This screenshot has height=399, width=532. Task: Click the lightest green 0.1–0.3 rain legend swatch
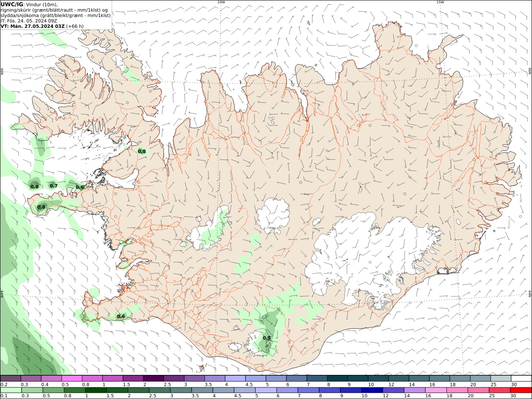point(11,390)
